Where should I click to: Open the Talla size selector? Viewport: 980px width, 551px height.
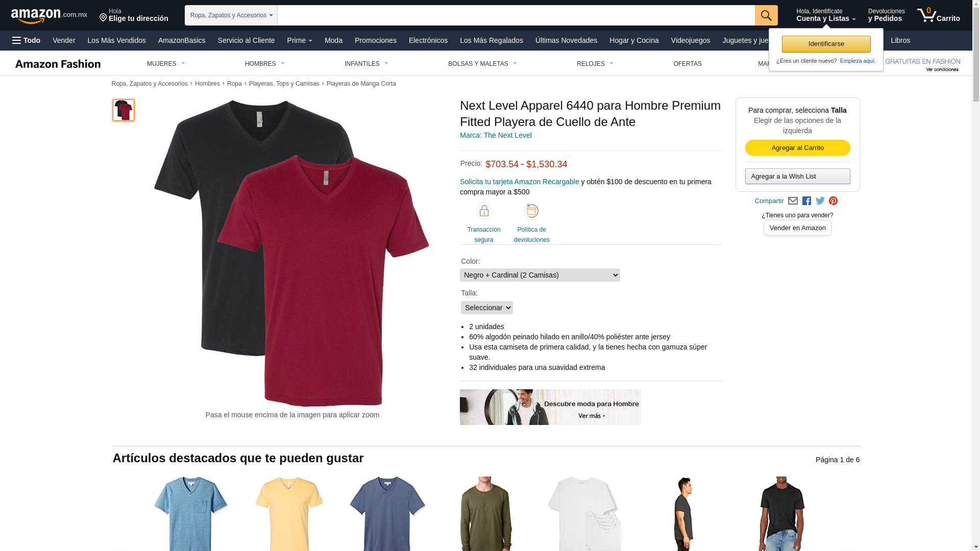coord(487,308)
